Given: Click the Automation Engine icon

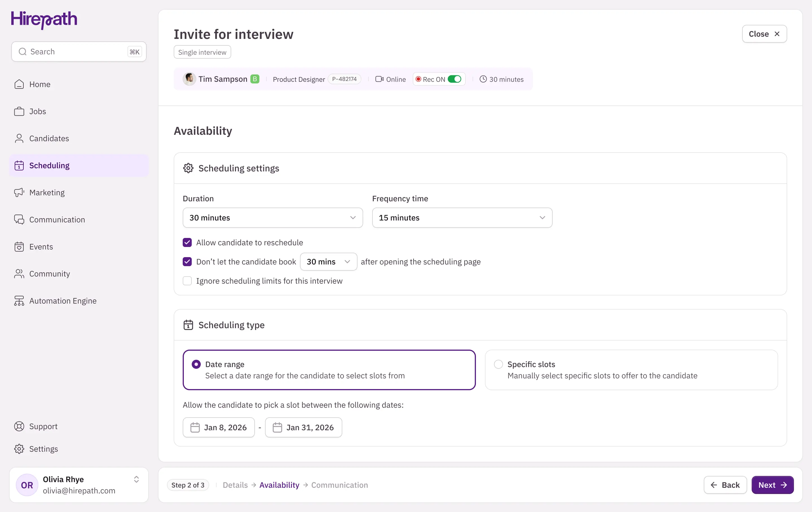Looking at the screenshot, I should (19, 301).
